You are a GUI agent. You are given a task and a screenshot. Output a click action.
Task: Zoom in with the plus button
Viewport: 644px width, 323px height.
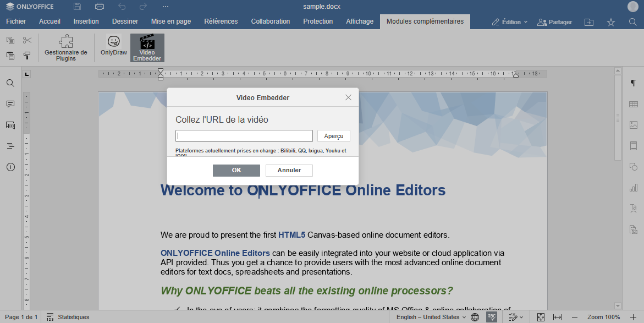click(634, 317)
